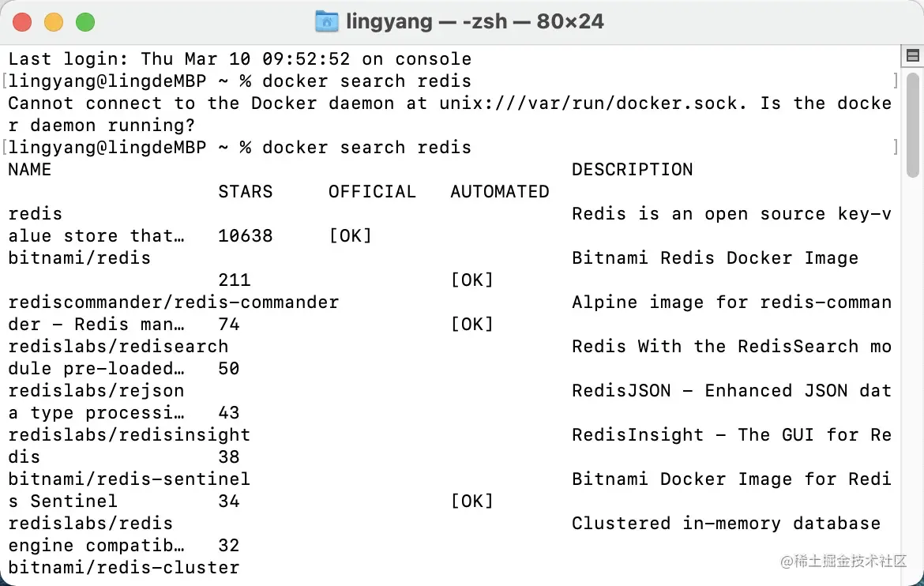Image resolution: width=924 pixels, height=586 pixels.
Task: Minimize the window with yellow button
Action: pyautogui.click(x=54, y=22)
